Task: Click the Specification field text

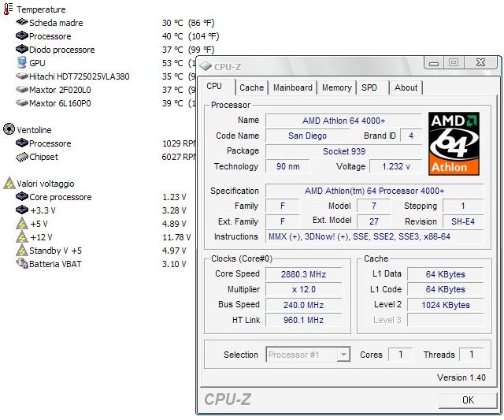Action: (x=375, y=191)
